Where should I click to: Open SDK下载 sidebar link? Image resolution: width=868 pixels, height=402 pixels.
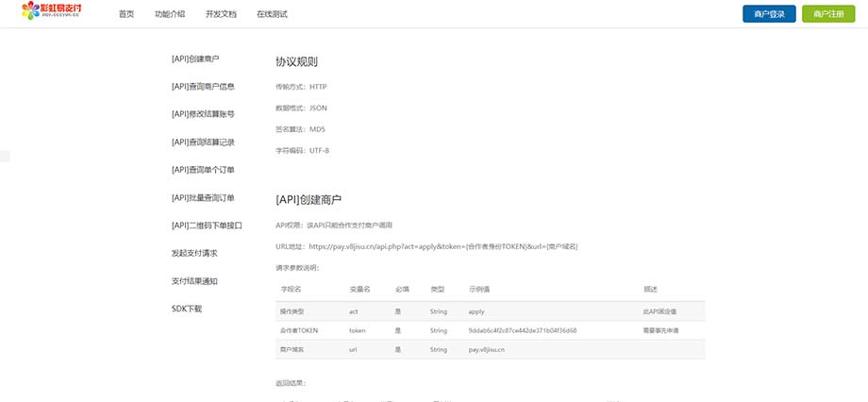(x=187, y=309)
